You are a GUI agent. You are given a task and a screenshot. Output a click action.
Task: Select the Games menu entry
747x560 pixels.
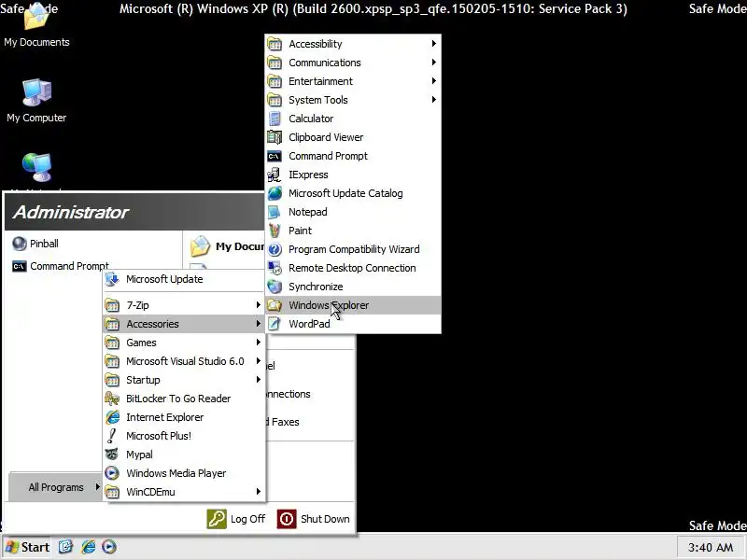tap(184, 343)
